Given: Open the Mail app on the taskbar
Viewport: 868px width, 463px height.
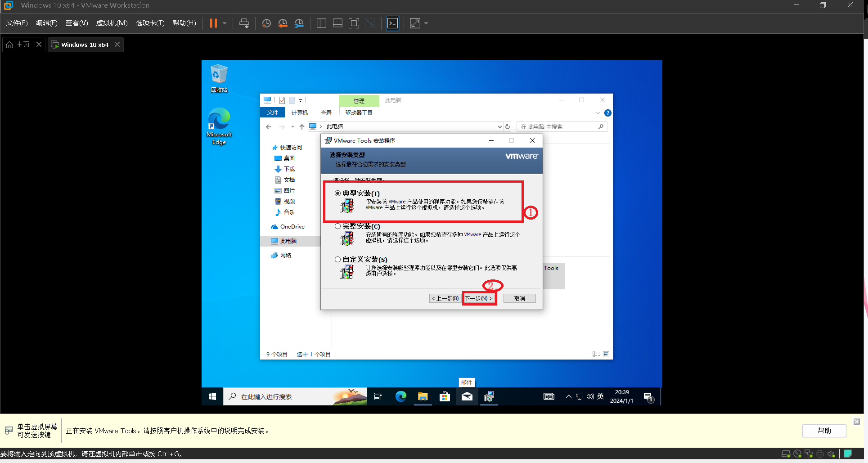Looking at the screenshot, I should pos(467,396).
